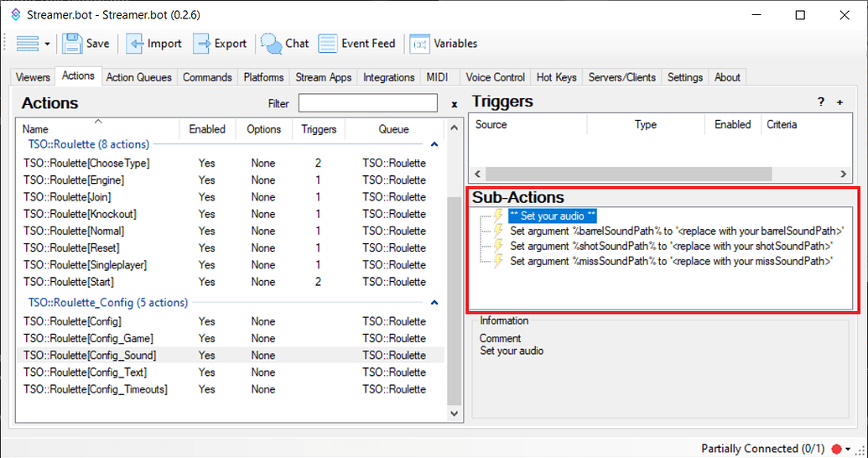868x458 pixels.
Task: Open the Event Feed
Action: point(357,43)
